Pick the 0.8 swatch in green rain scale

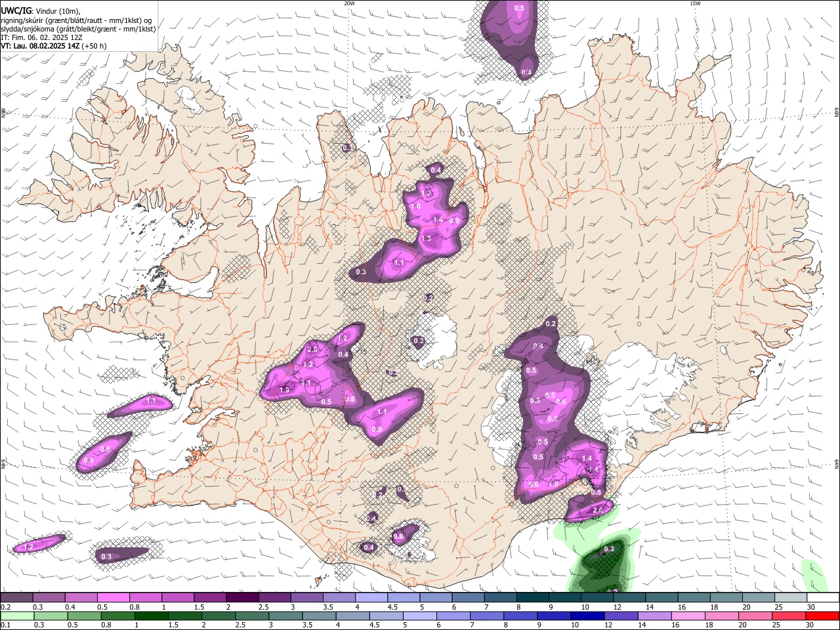(x=117, y=616)
